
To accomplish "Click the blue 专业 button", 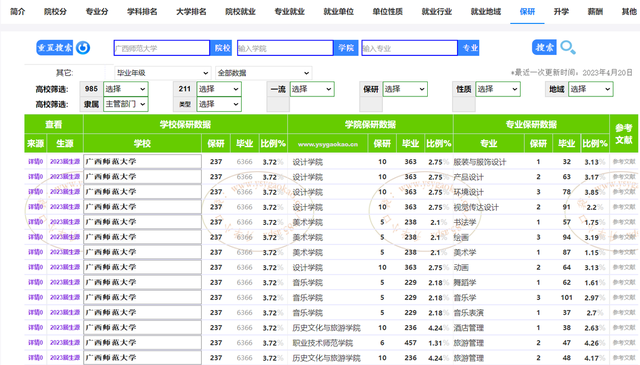I will click(x=469, y=48).
